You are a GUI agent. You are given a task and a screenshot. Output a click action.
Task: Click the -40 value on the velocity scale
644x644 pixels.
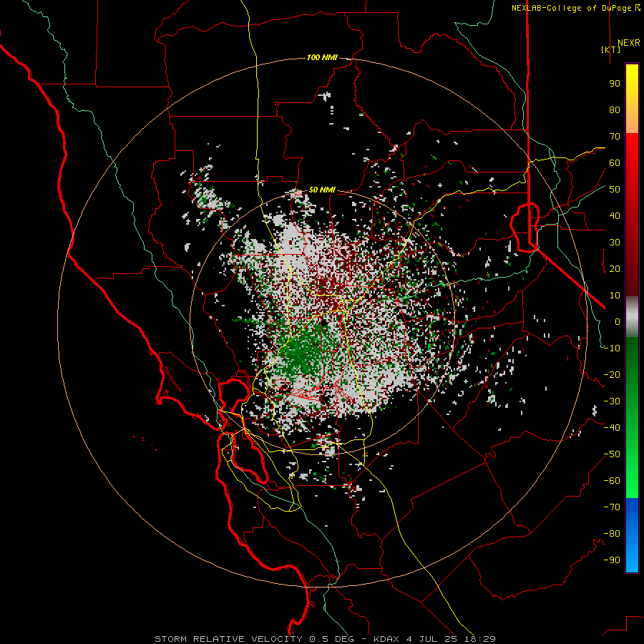612,428
